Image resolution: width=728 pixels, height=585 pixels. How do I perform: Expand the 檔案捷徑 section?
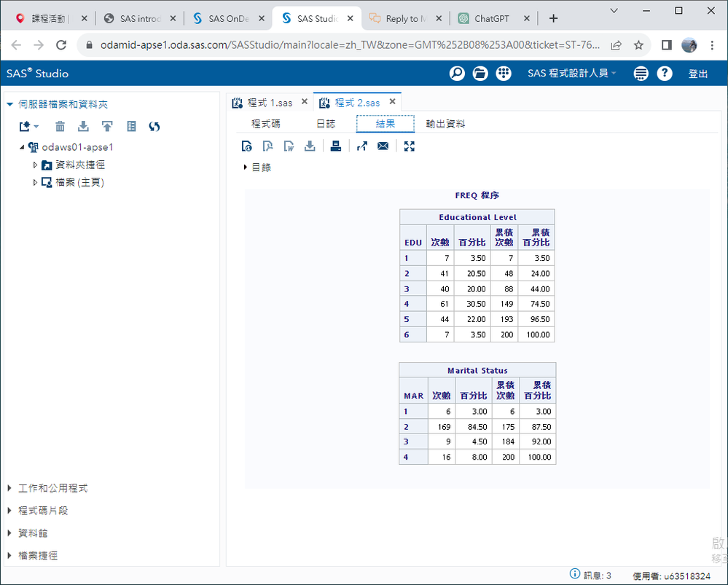click(9, 555)
